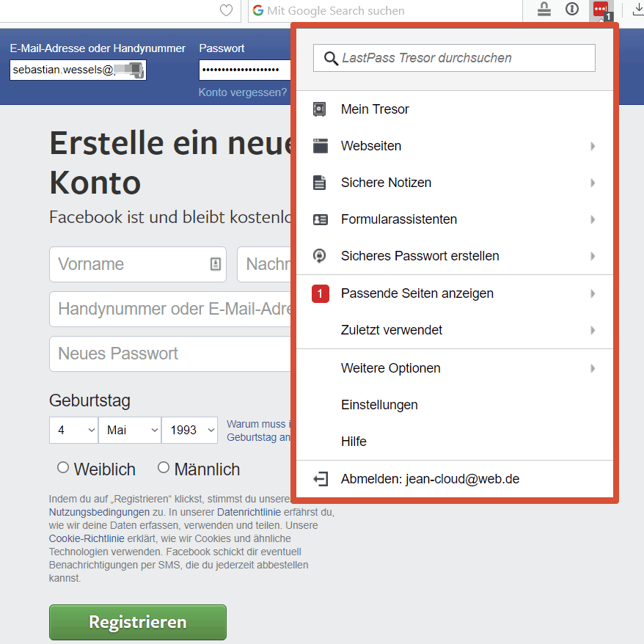Screen dimensions: 644x644
Task: Click the heart bookmark icon in address bar
Action: 226,10
